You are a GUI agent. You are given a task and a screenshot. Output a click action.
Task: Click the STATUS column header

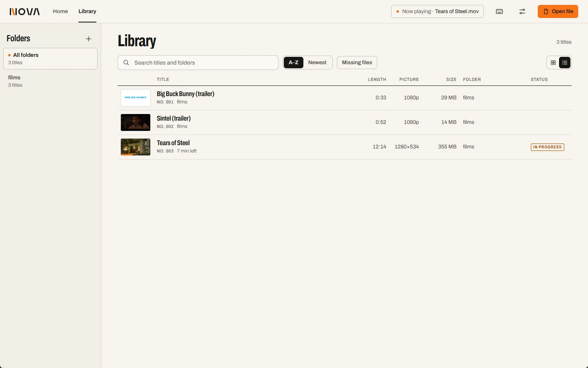[539, 79]
